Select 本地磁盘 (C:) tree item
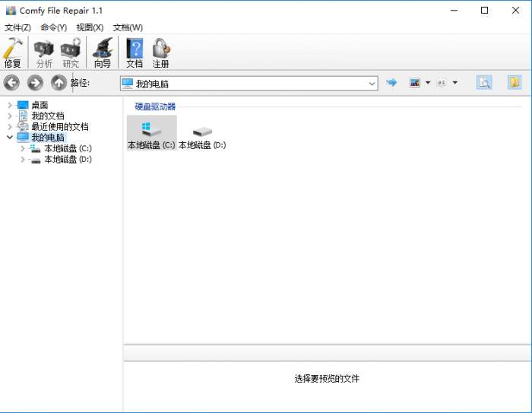This screenshot has width=532, height=413. tap(68, 148)
